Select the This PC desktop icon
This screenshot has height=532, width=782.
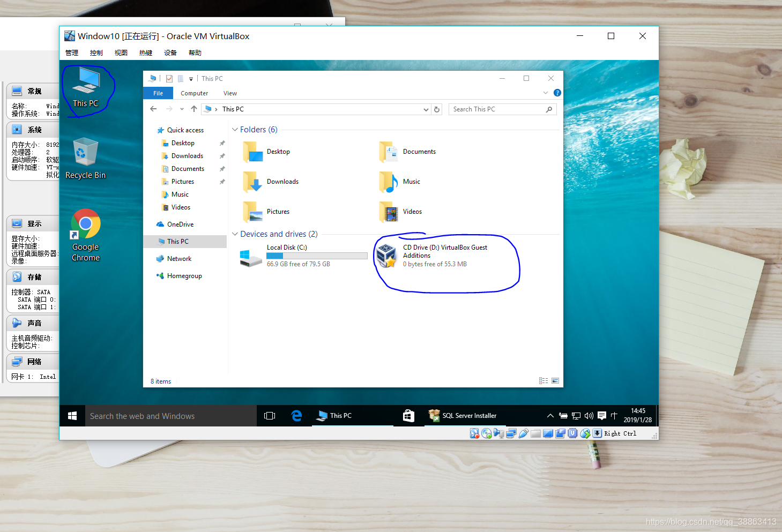click(86, 87)
